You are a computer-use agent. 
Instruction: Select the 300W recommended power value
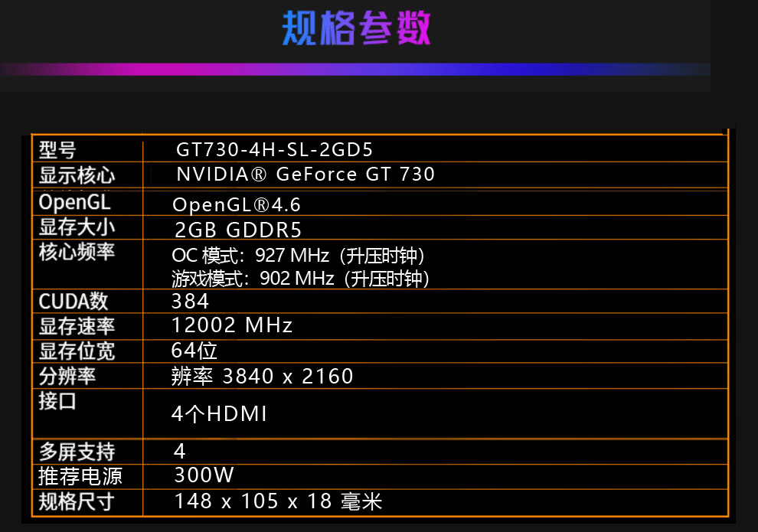click(x=204, y=475)
